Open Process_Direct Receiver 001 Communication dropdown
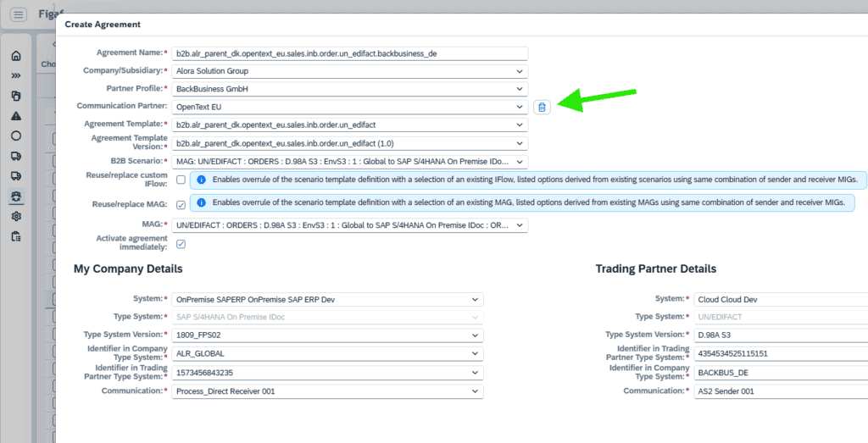 [328, 391]
